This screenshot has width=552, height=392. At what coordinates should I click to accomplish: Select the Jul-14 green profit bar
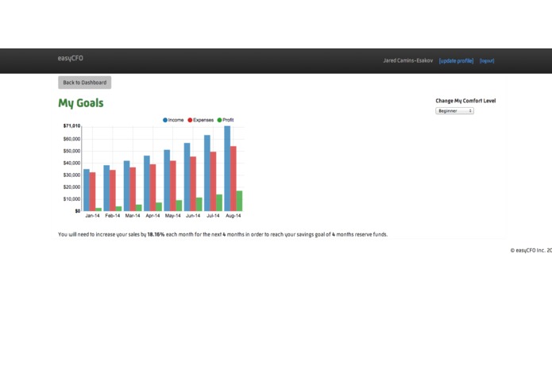(219, 203)
